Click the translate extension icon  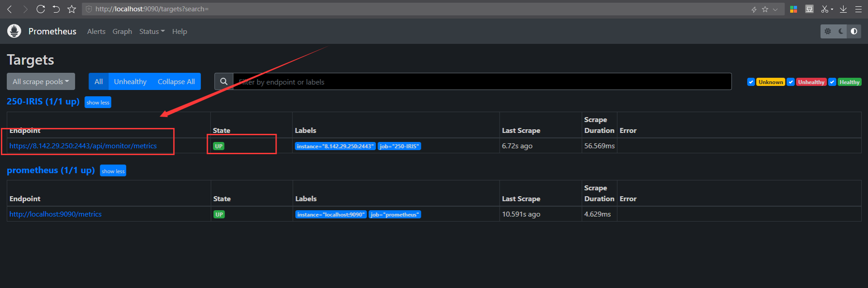(809, 9)
